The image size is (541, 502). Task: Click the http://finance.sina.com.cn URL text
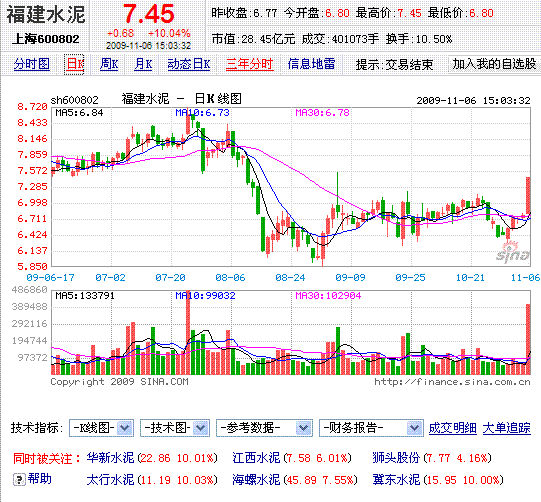(x=452, y=382)
